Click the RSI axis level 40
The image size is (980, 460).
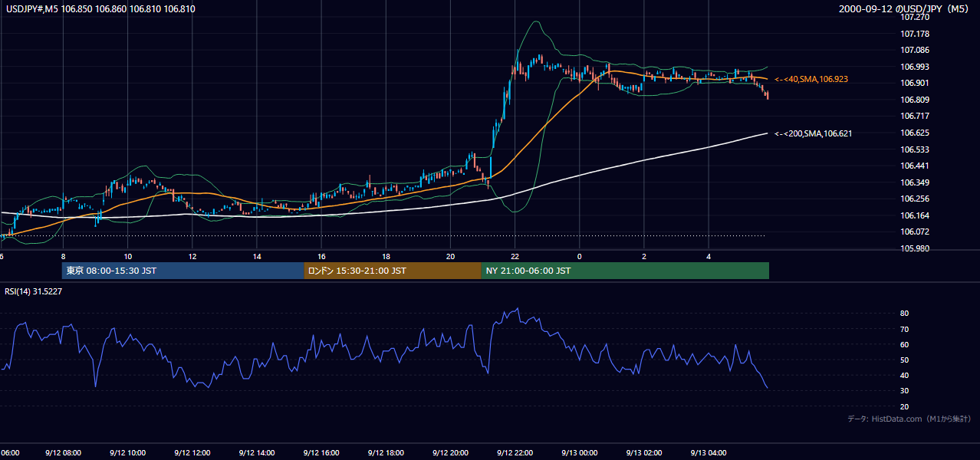click(x=905, y=375)
